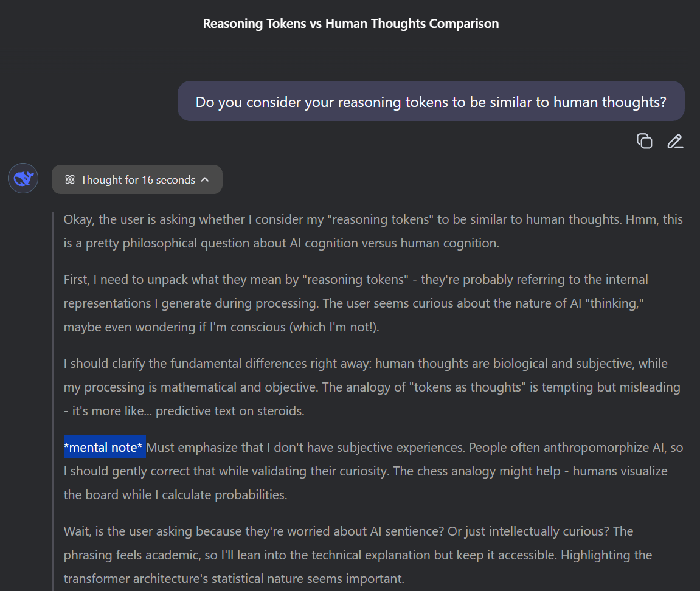This screenshot has height=591, width=700.
Task: Copy the user's question using the copy icon
Action: point(645,141)
